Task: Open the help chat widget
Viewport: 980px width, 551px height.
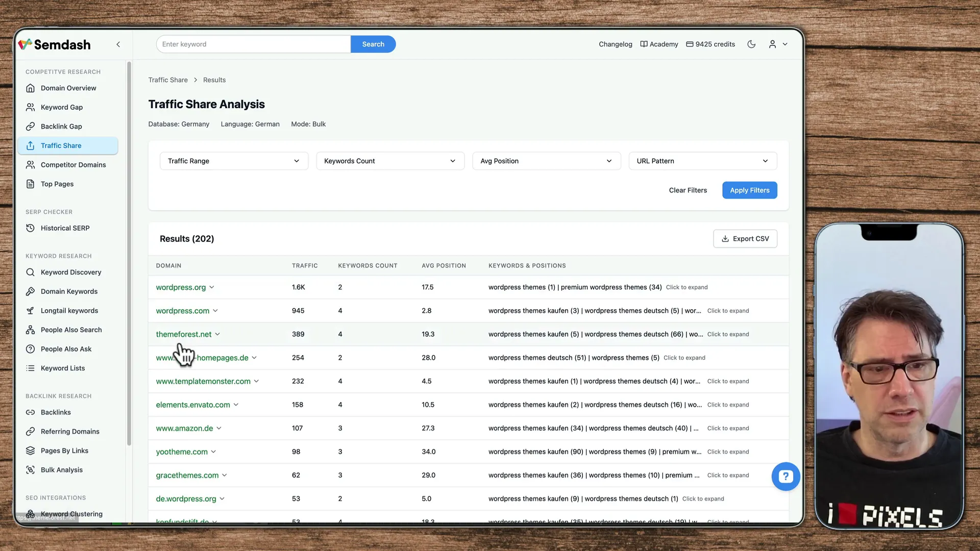Action: point(786,476)
